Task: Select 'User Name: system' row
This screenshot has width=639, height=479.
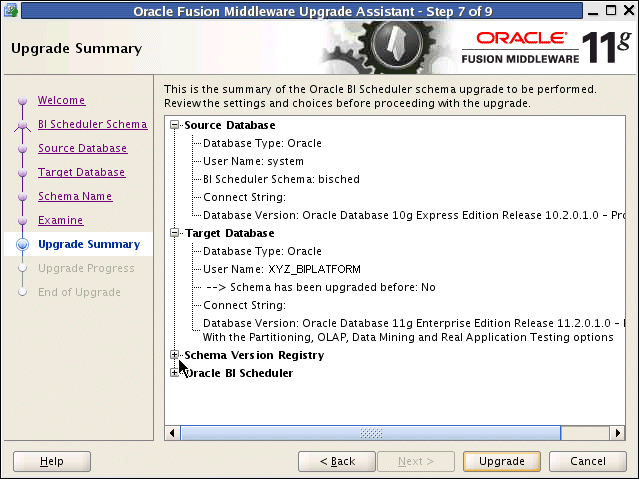Action: click(x=253, y=161)
